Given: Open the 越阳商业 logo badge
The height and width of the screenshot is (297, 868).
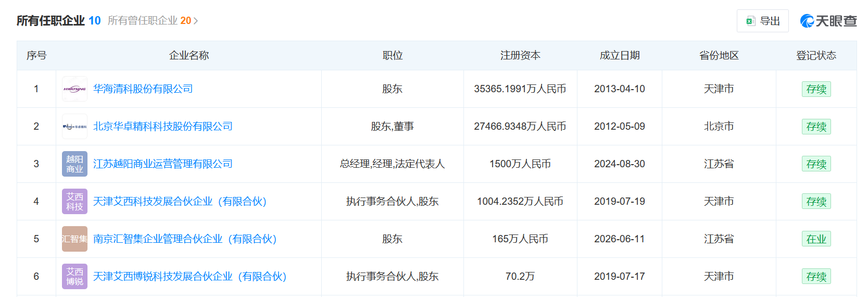Looking at the screenshot, I should click(74, 164).
